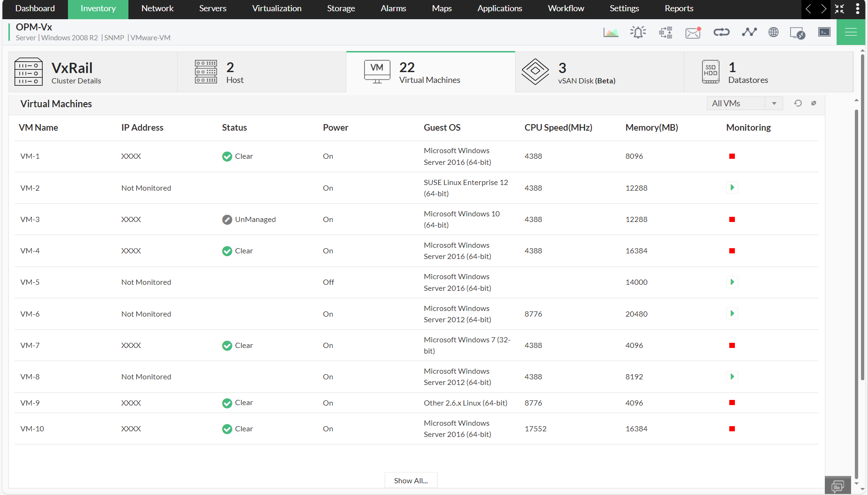Enable monitoring for VM-2
This screenshot has width=868, height=495.
[x=732, y=187]
